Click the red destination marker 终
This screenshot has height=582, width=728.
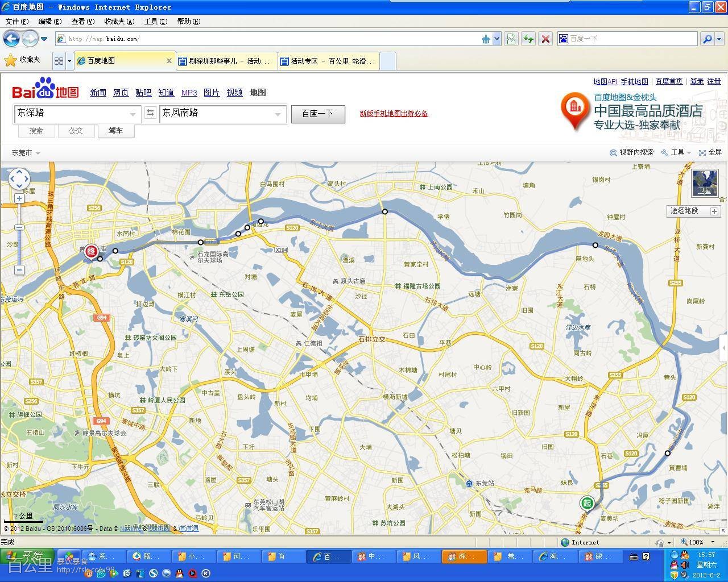click(90, 251)
